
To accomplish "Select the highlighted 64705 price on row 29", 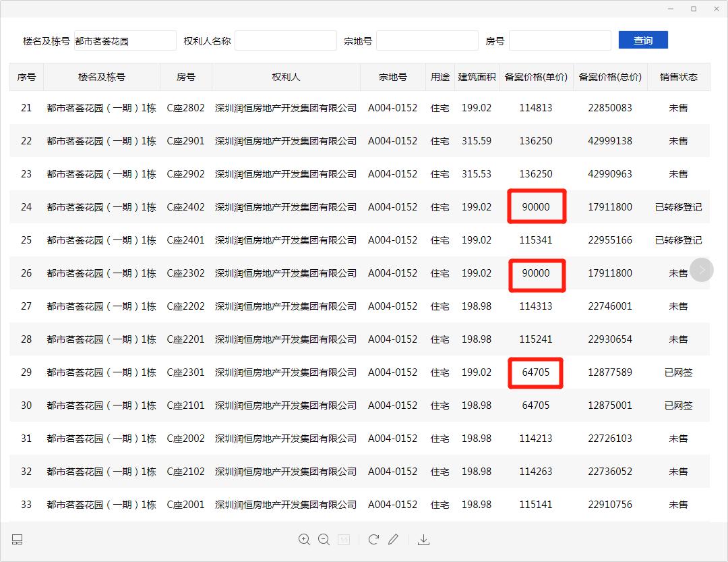I will pos(535,372).
